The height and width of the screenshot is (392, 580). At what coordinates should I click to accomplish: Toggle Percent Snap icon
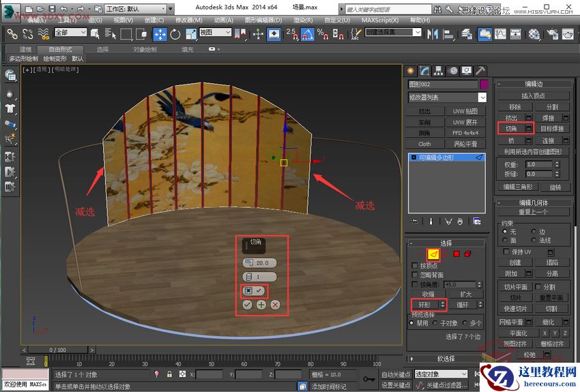(x=323, y=34)
